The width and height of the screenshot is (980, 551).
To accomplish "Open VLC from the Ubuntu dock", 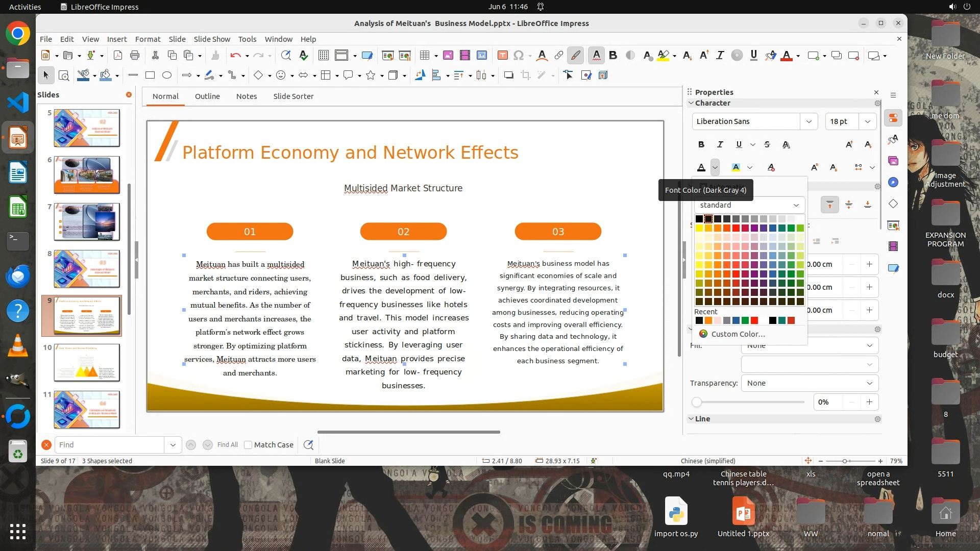I will pyautogui.click(x=18, y=345).
